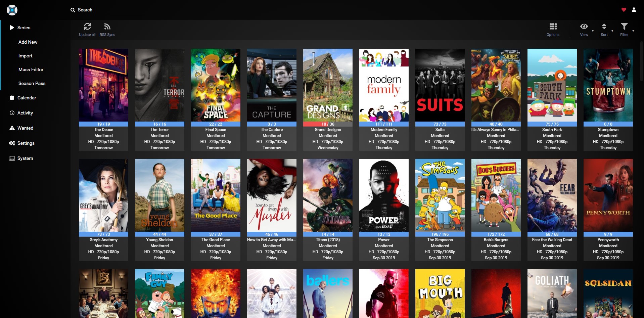Open the Filter funnel dropdown
This screenshot has height=318, width=644.
[624, 27]
